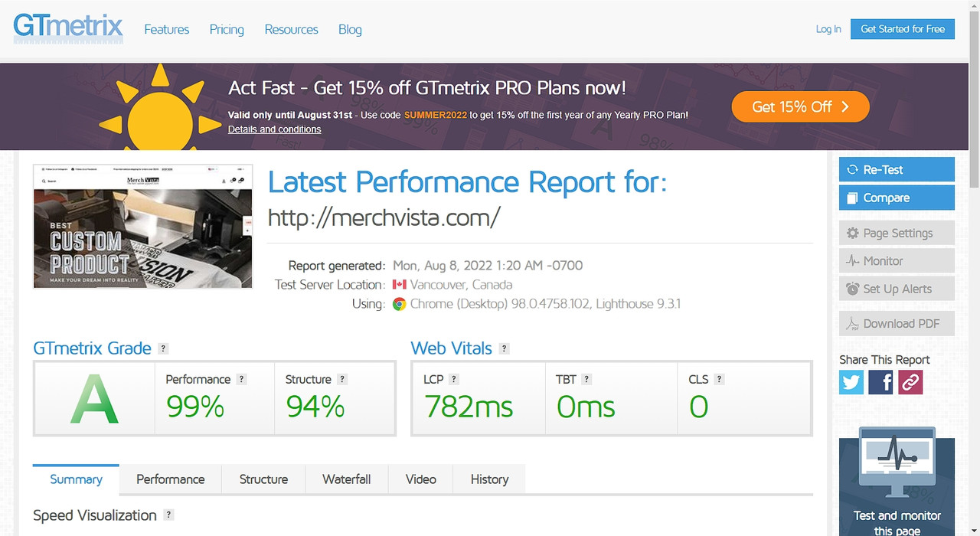Click the GTmetrix logo

point(68,28)
